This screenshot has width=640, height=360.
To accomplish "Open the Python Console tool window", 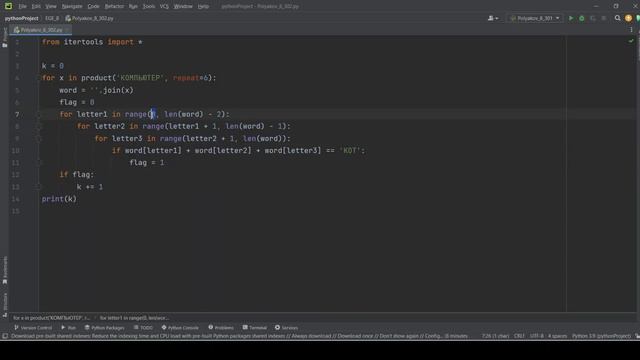I will (180, 328).
